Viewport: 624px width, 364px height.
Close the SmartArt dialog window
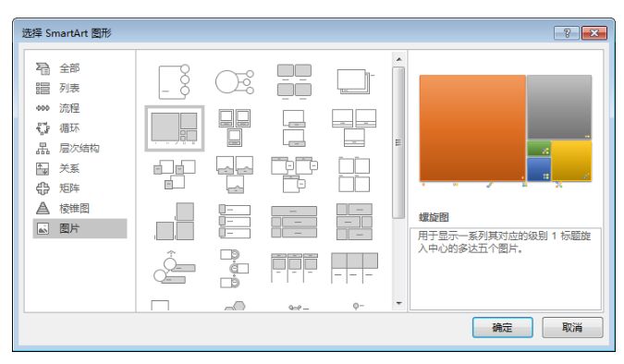pos(594,33)
